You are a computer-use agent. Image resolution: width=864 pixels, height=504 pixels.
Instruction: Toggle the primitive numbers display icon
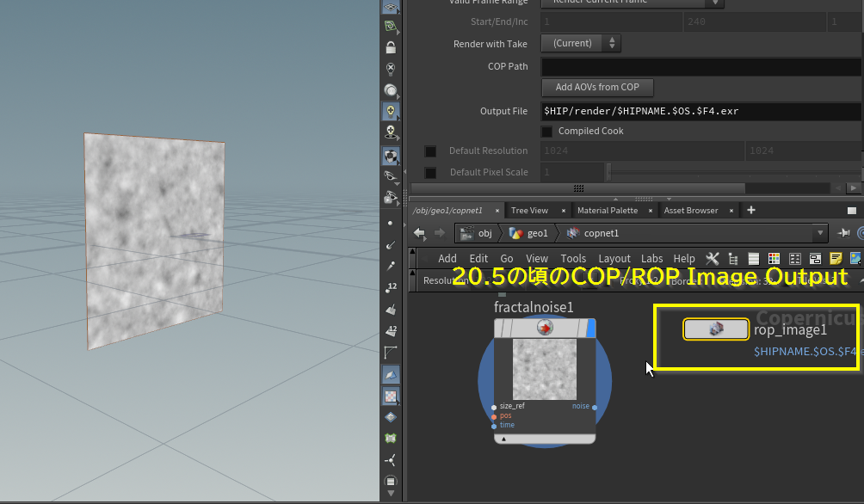click(391, 331)
